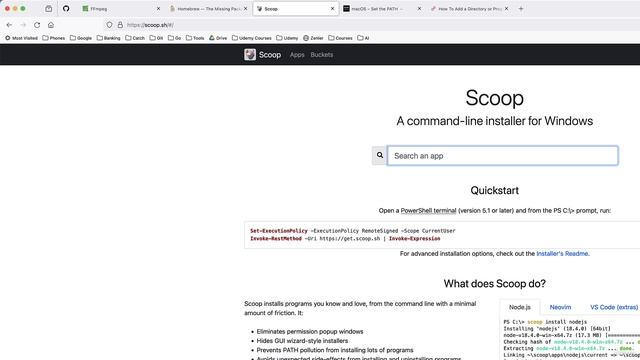This screenshot has width=640, height=360.
Task: Open the AI bookmarks folder
Action: click(363, 38)
